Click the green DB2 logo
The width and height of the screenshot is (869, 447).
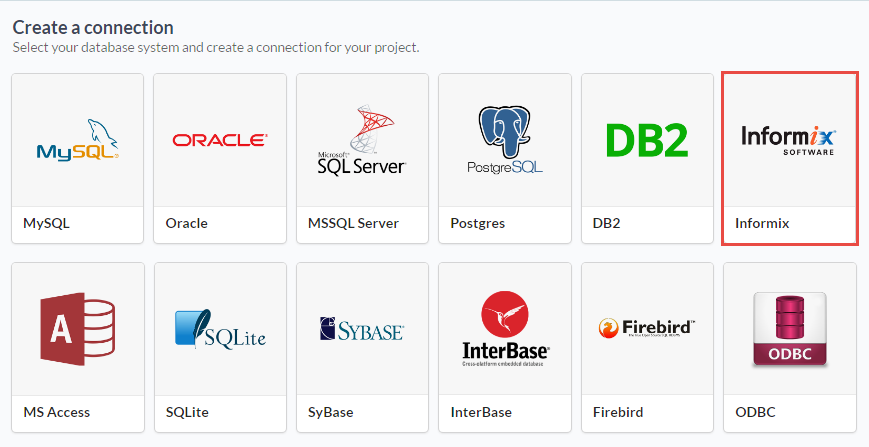(x=647, y=140)
